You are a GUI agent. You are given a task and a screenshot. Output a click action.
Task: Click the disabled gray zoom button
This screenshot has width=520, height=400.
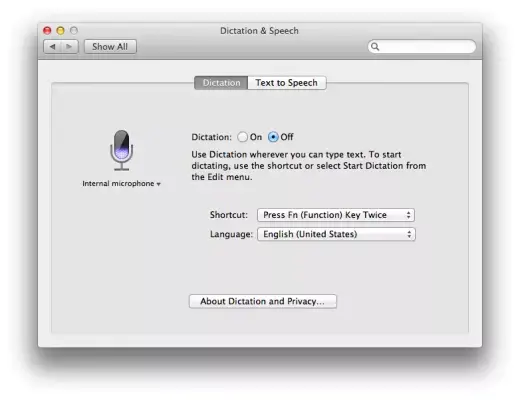74,31
